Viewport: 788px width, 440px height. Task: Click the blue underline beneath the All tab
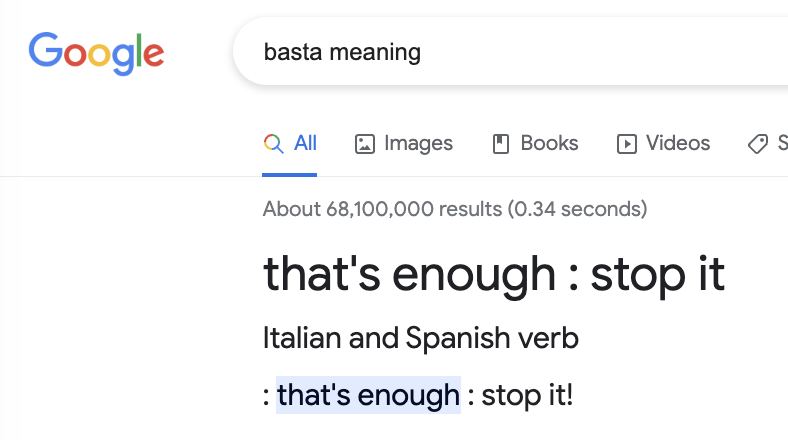coord(289,175)
